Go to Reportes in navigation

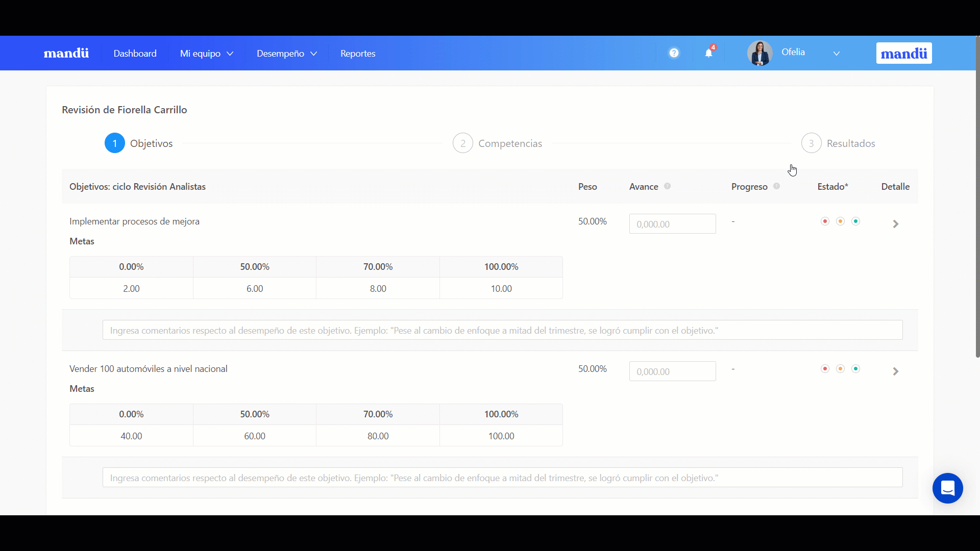pos(358,54)
